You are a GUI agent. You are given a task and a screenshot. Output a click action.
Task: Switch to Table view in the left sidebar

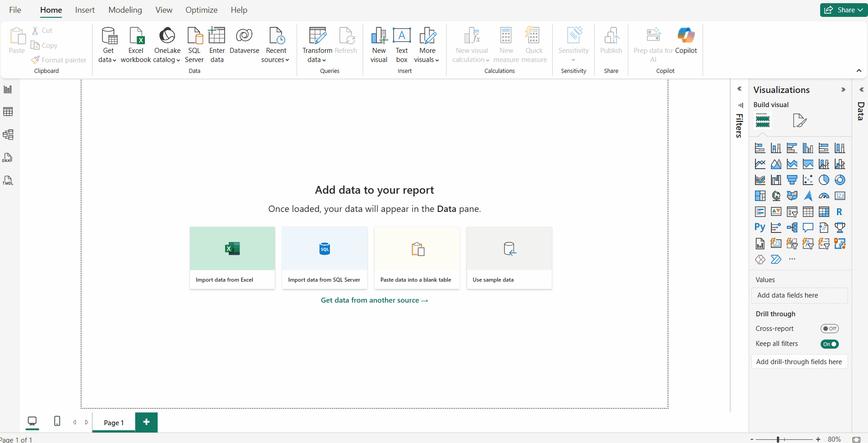pyautogui.click(x=8, y=111)
